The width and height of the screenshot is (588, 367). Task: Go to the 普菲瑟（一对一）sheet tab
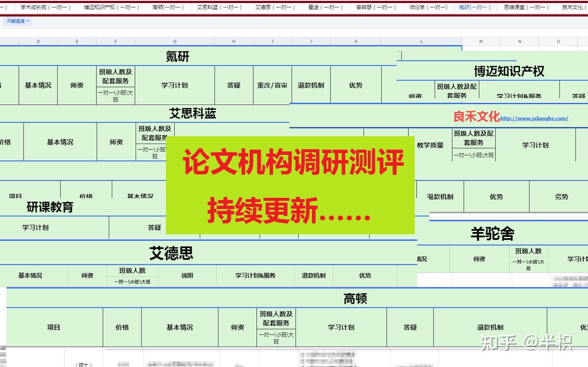tap(376, 7)
